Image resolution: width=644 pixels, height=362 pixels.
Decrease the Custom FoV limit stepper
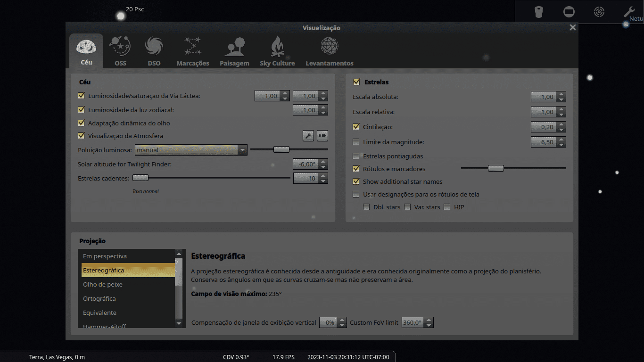coord(429,325)
